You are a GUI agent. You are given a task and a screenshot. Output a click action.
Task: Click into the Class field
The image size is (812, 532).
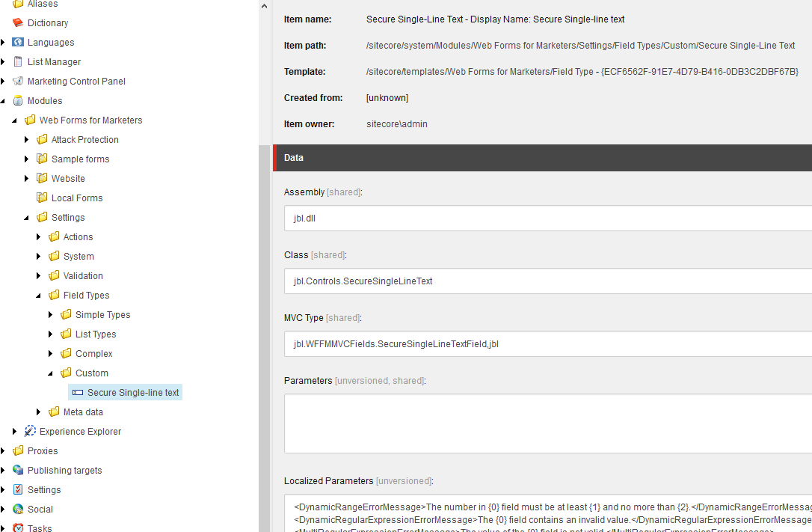pyautogui.click(x=548, y=281)
